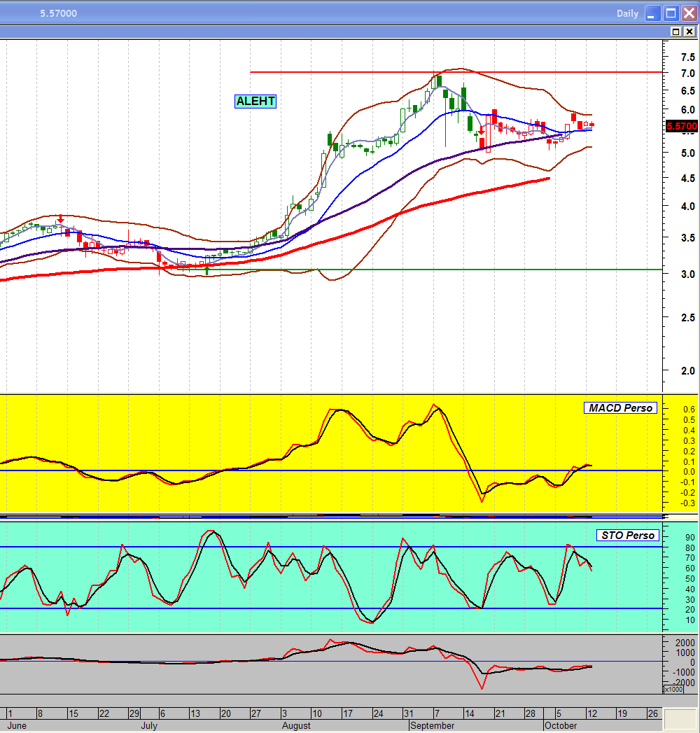Click the box at bottom-right of time axis
This screenshot has height=733, width=700.
point(680,720)
